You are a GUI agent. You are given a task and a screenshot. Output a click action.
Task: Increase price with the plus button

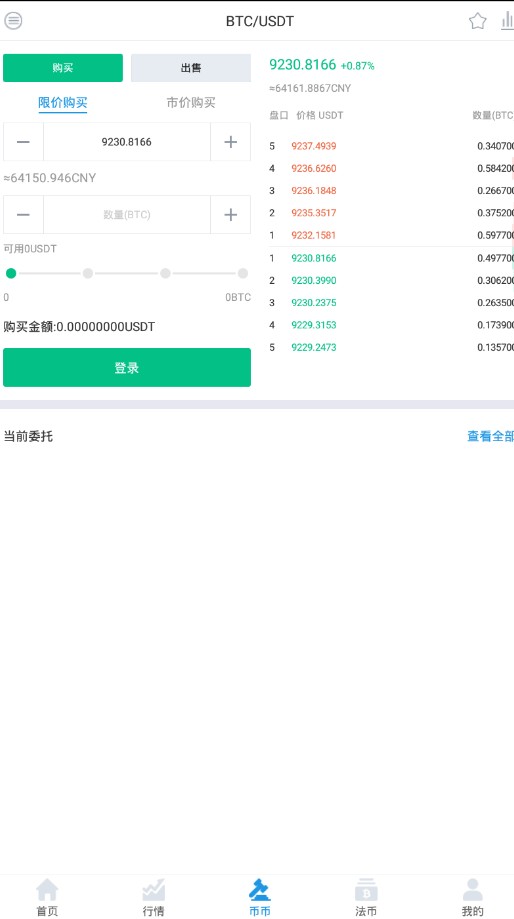tap(230, 142)
